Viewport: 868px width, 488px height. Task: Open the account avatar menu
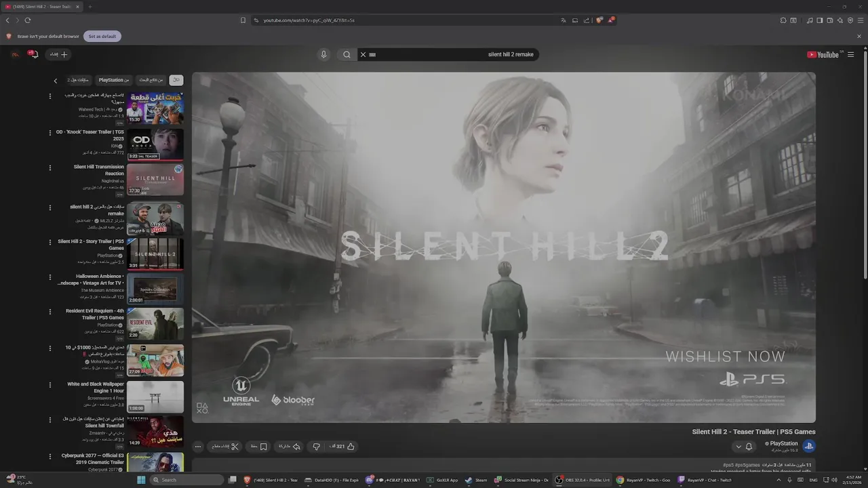15,54
